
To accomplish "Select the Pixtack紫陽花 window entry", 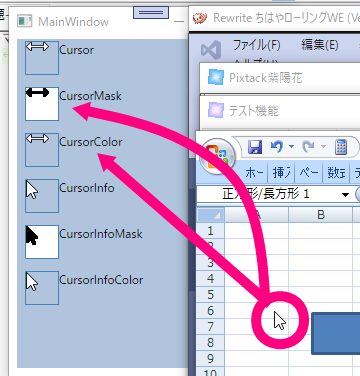I will 280,78.
